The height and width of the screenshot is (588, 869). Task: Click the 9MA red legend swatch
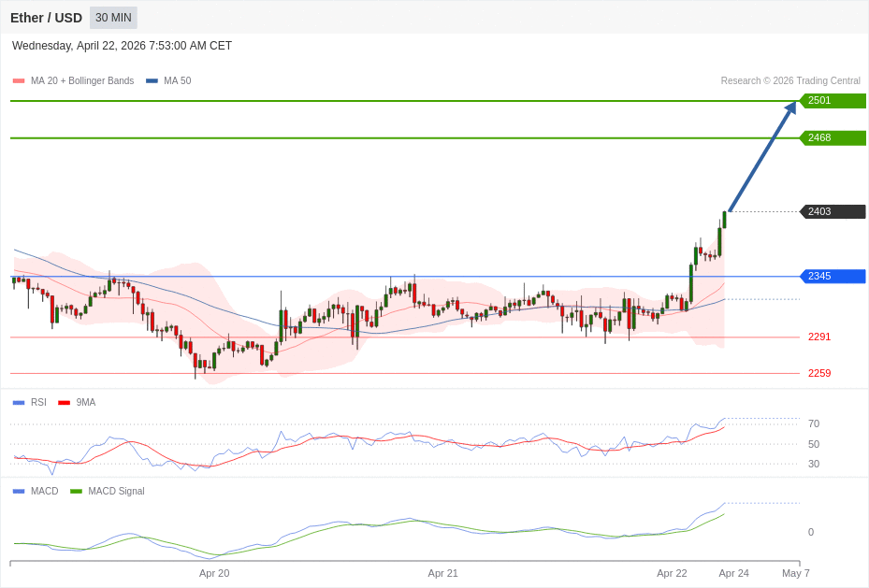click(x=64, y=403)
